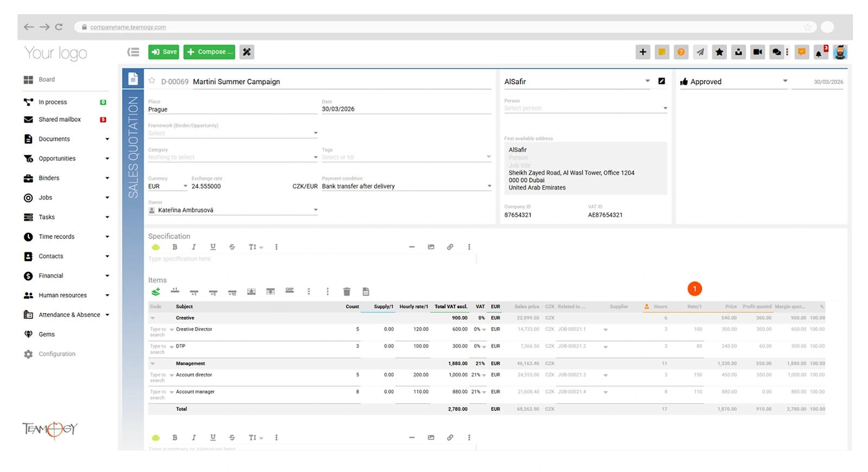The width and height of the screenshot is (868, 472).
Task: Click the Compose button
Action: pyautogui.click(x=209, y=52)
